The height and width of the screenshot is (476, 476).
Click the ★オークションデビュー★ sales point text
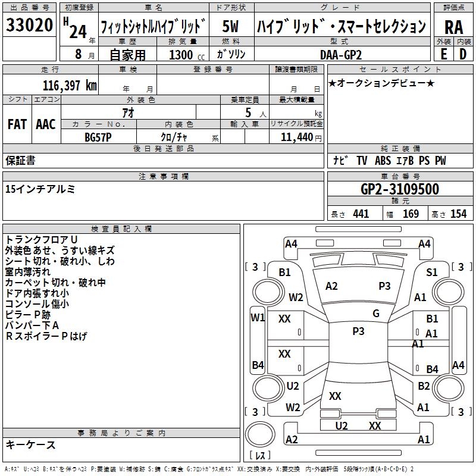pos(381,83)
